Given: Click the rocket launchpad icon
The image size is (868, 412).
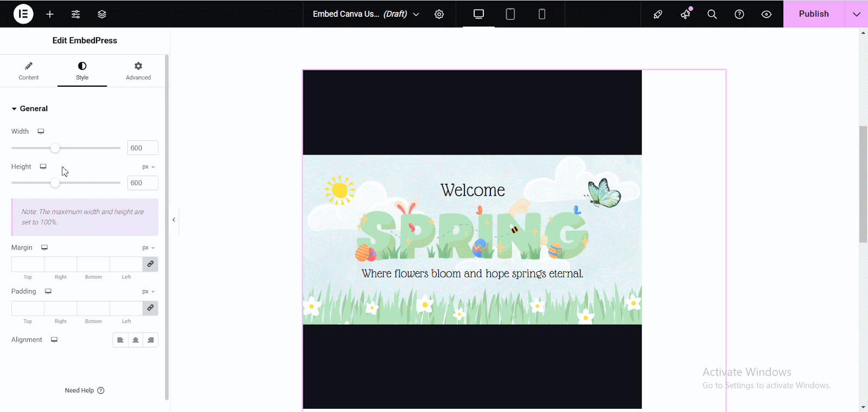Looking at the screenshot, I should pos(658,14).
